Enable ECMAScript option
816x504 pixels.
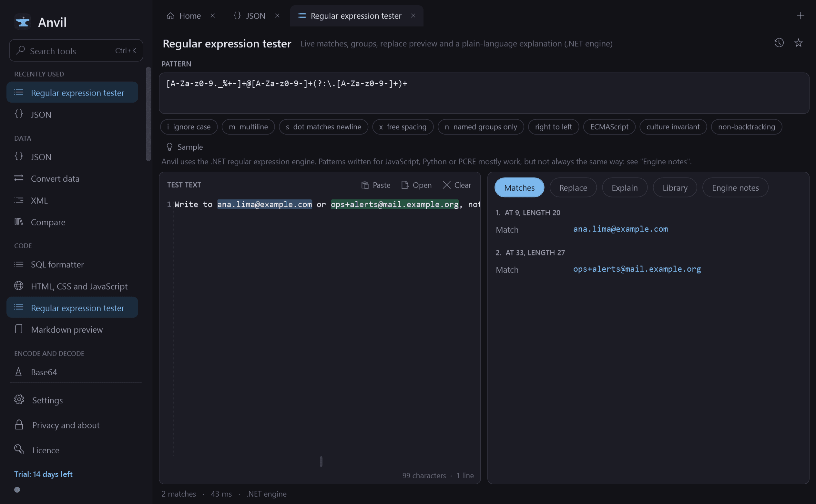609,127
